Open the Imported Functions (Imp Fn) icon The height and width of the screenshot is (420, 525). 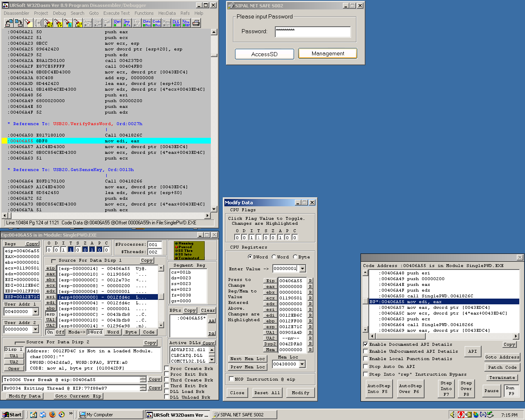pyautogui.click(x=127, y=23)
